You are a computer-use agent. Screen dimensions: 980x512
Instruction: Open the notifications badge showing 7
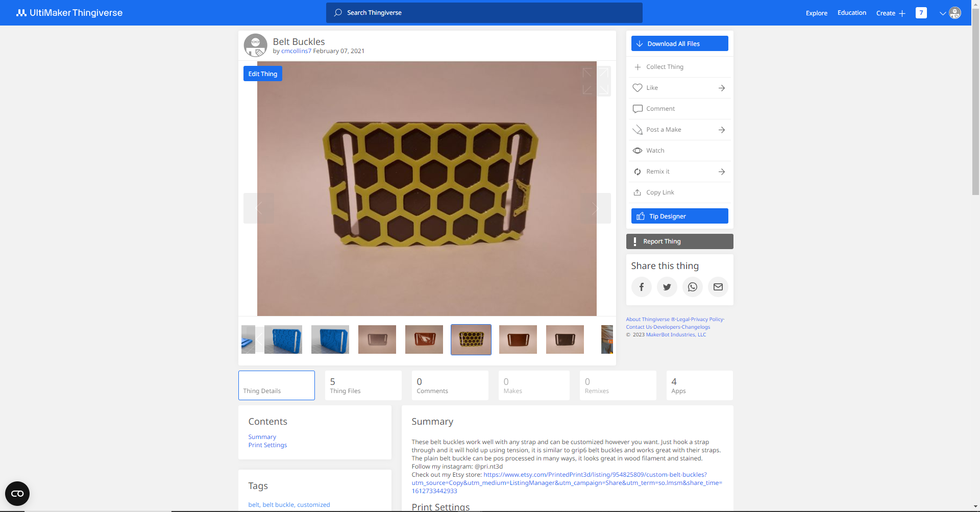921,13
